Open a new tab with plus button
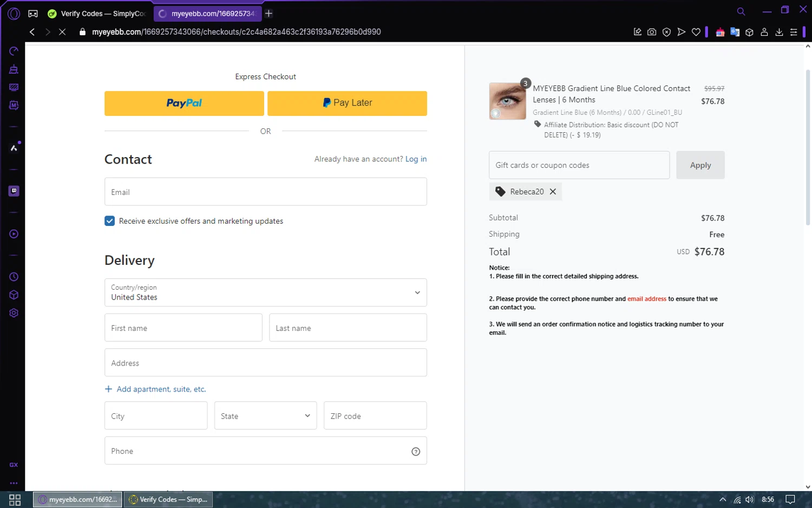Screen dimensions: 812x508 tap(269, 14)
